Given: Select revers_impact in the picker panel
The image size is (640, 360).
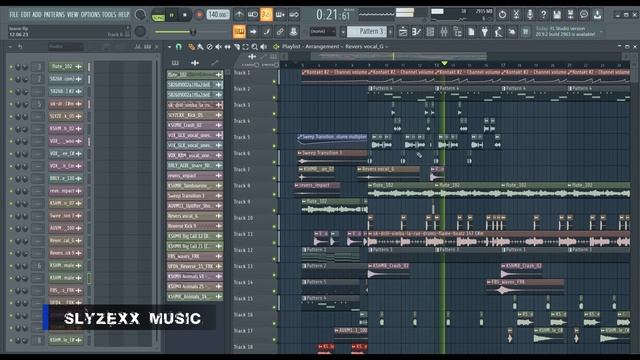Looking at the screenshot, I should click(x=194, y=176).
